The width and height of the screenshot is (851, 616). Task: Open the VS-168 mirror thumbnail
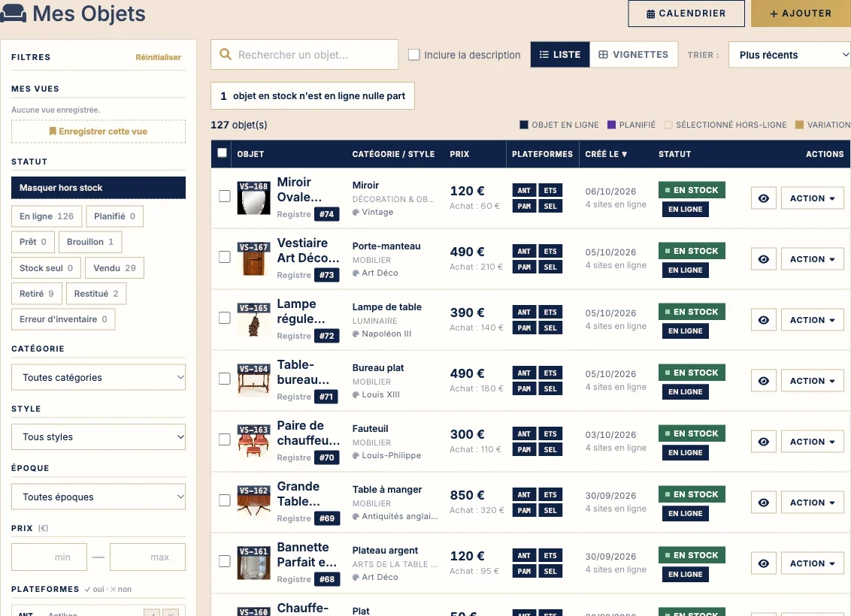(x=253, y=198)
